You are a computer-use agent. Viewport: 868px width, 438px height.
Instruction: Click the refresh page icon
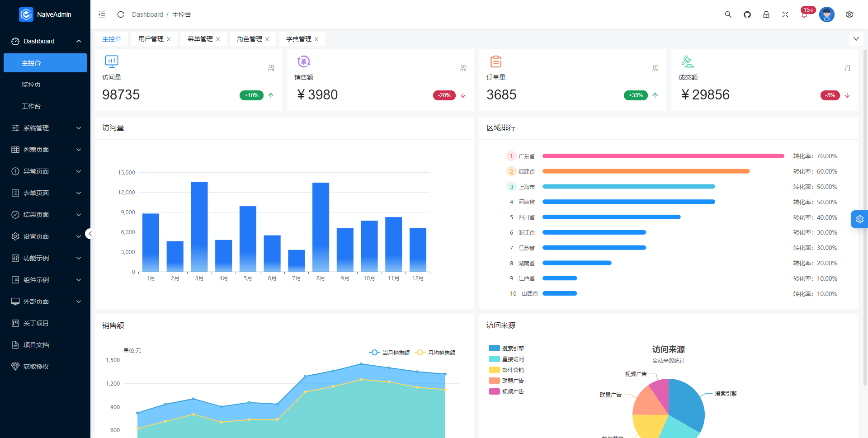pyautogui.click(x=121, y=14)
